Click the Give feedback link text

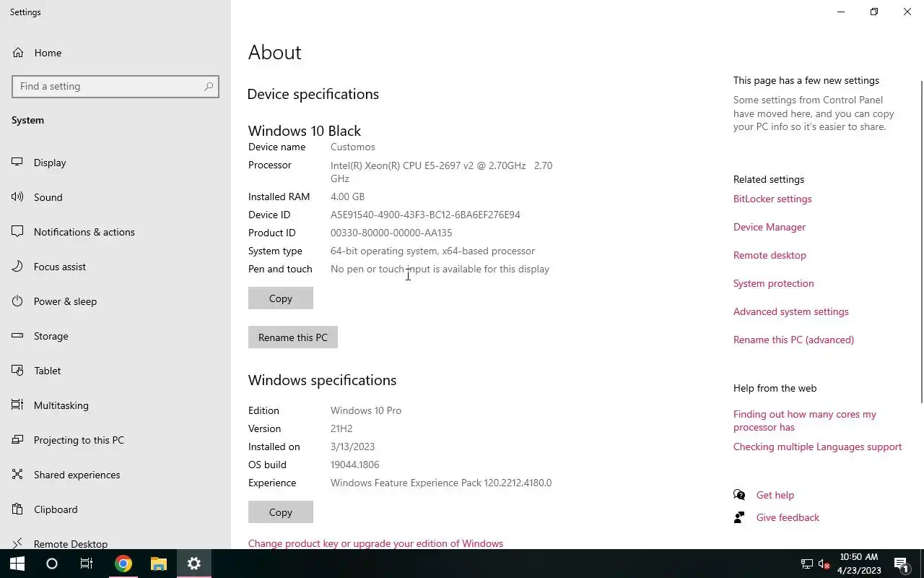[788, 517]
